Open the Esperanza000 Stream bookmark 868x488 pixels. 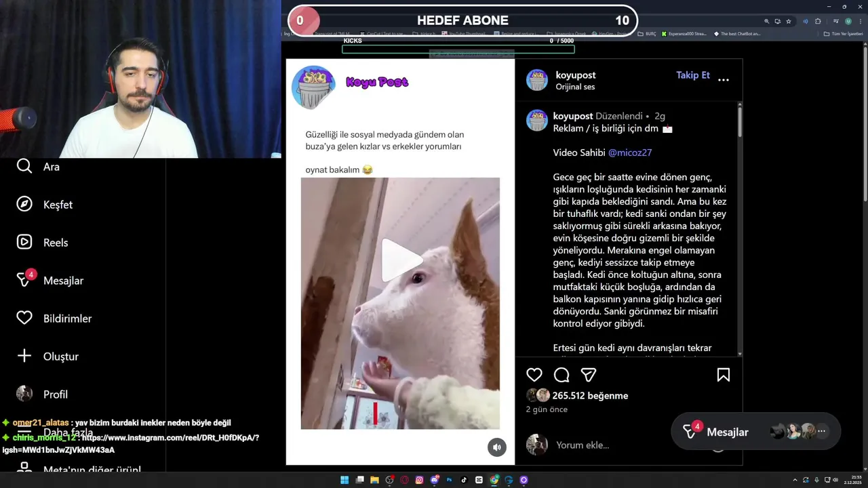coord(684,33)
